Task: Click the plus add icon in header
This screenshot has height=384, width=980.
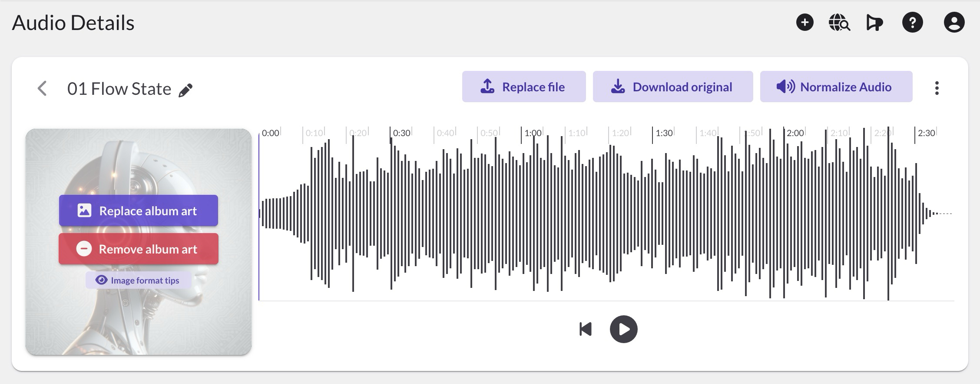Action: point(805,22)
